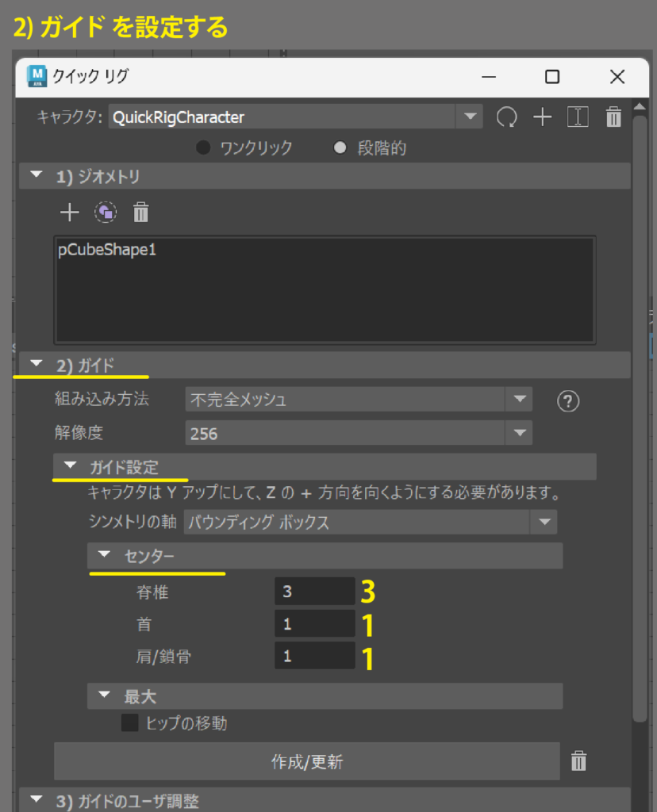Expand the 3) ガイドのユーザ調整 section

tap(36, 799)
